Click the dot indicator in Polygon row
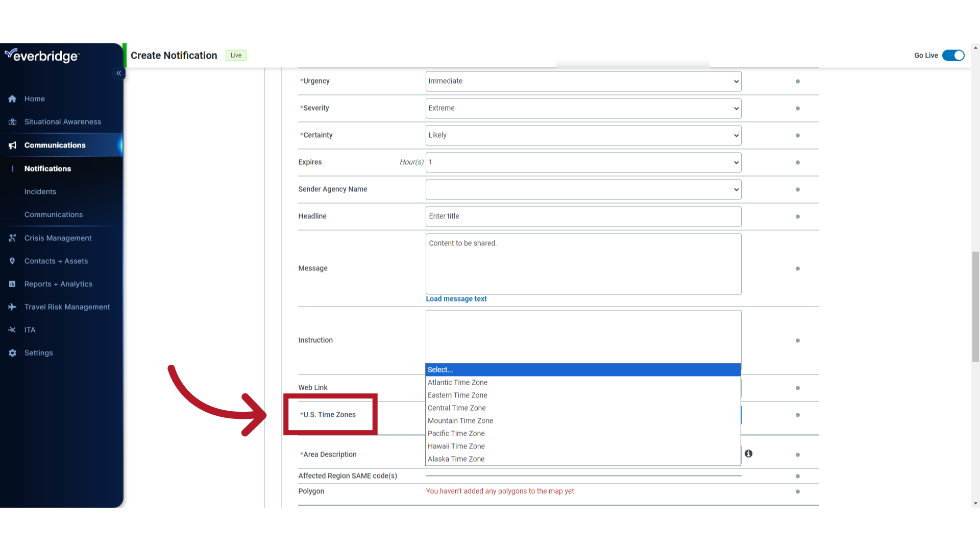Viewport: 980px width, 551px height. pos(797,492)
